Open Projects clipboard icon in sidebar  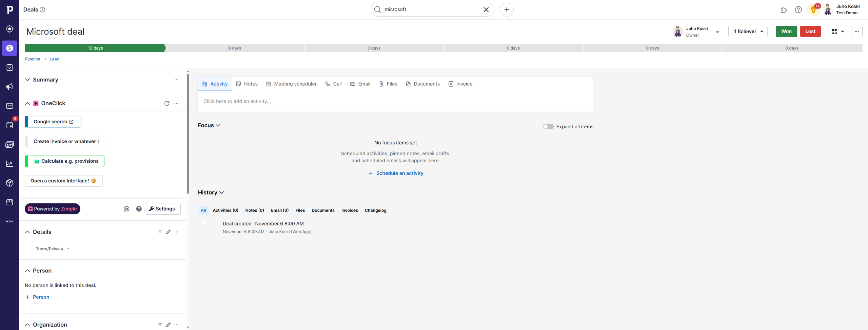[x=9, y=67]
